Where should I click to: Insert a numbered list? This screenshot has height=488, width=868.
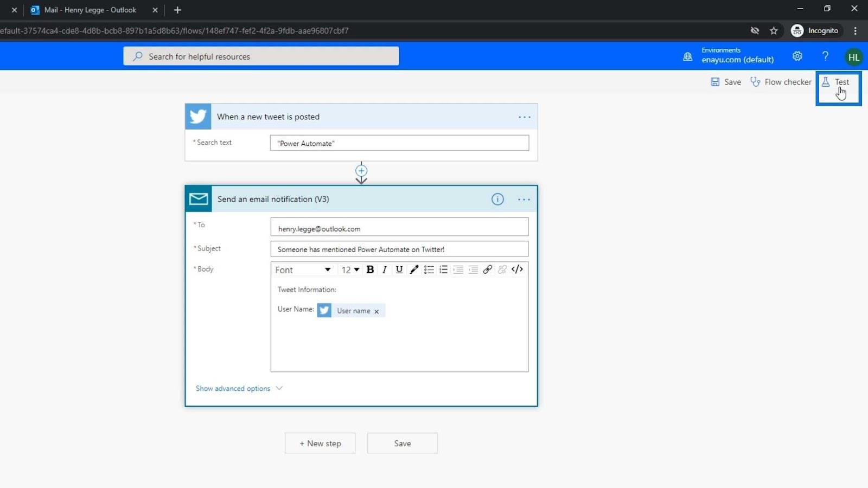(443, 269)
